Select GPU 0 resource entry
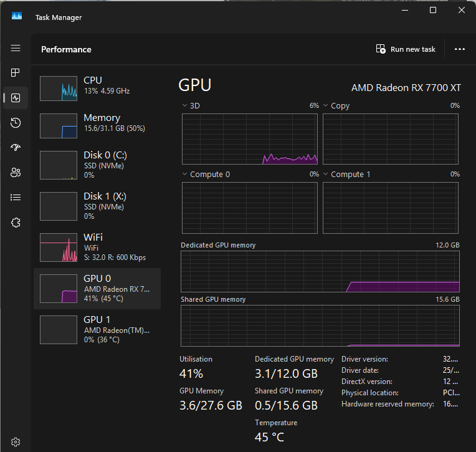476x452 pixels. 97,289
